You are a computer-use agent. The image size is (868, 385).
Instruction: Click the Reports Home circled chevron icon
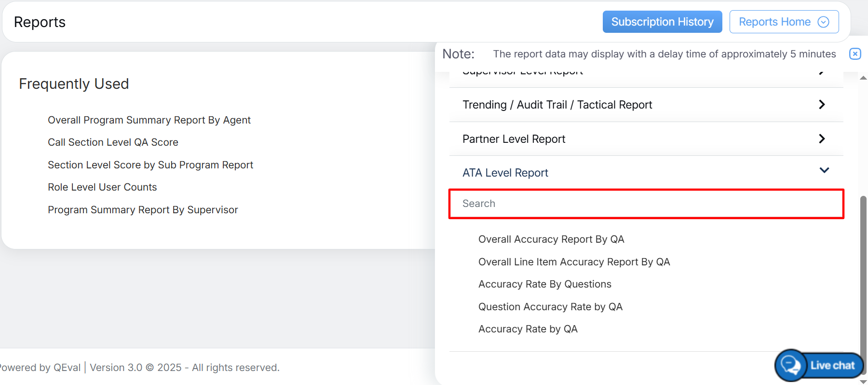coord(824,22)
